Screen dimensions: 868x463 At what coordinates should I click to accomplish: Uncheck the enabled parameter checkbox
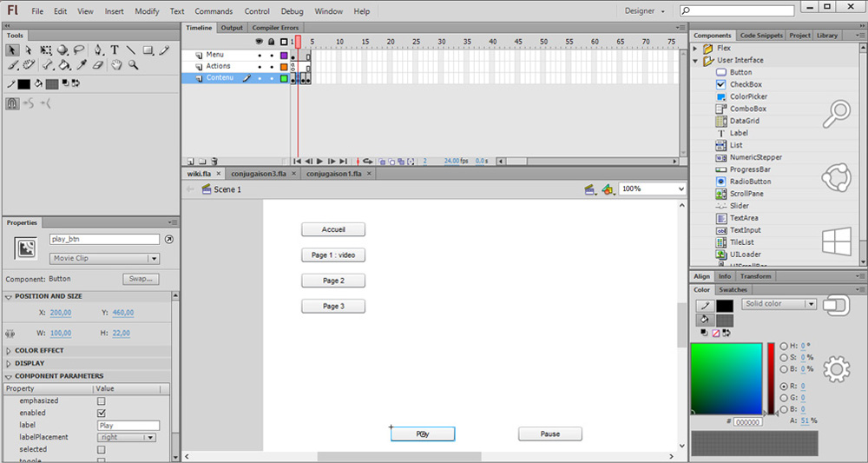pos(101,413)
